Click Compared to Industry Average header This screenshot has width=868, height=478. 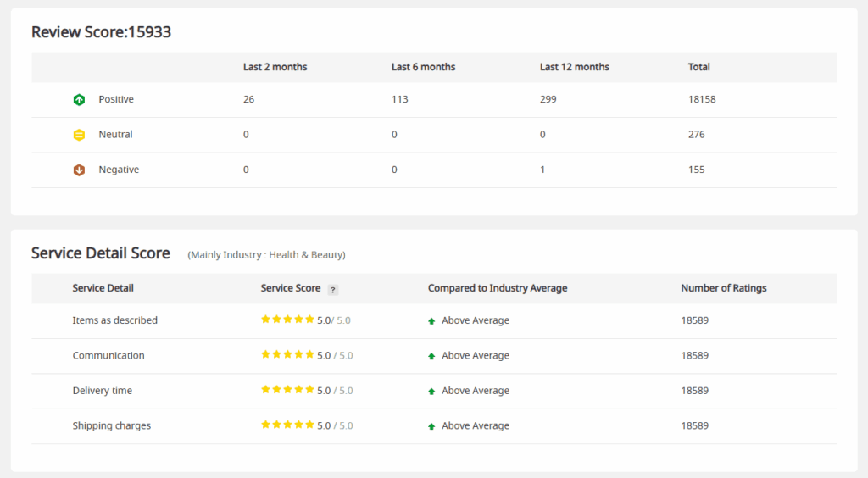tap(498, 288)
